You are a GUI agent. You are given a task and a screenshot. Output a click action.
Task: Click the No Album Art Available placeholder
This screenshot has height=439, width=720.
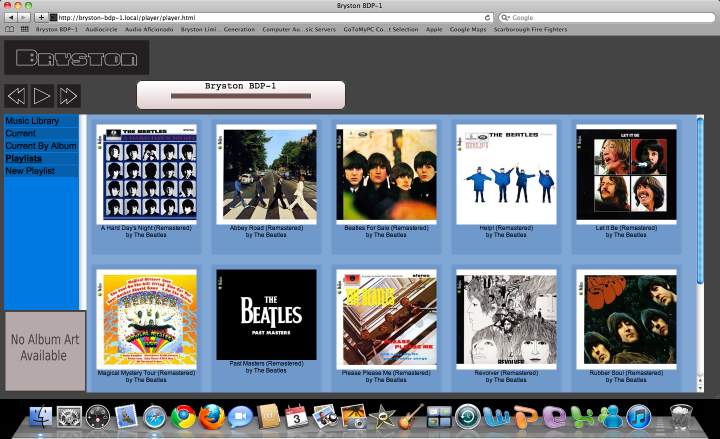pyautogui.click(x=45, y=351)
